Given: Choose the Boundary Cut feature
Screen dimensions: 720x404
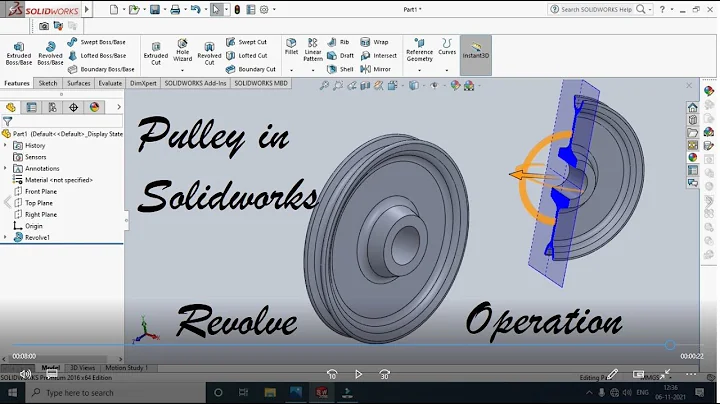Looking at the screenshot, I should [251, 69].
